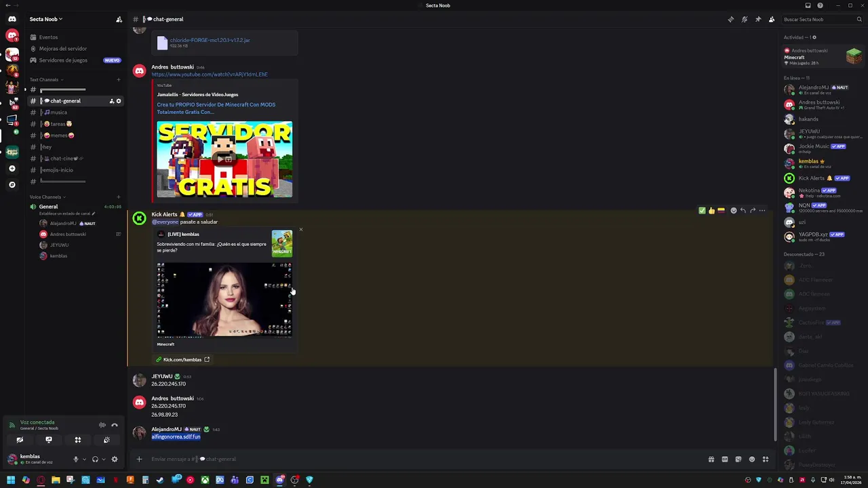Open chloride-FORGE jar file link

tap(210, 40)
